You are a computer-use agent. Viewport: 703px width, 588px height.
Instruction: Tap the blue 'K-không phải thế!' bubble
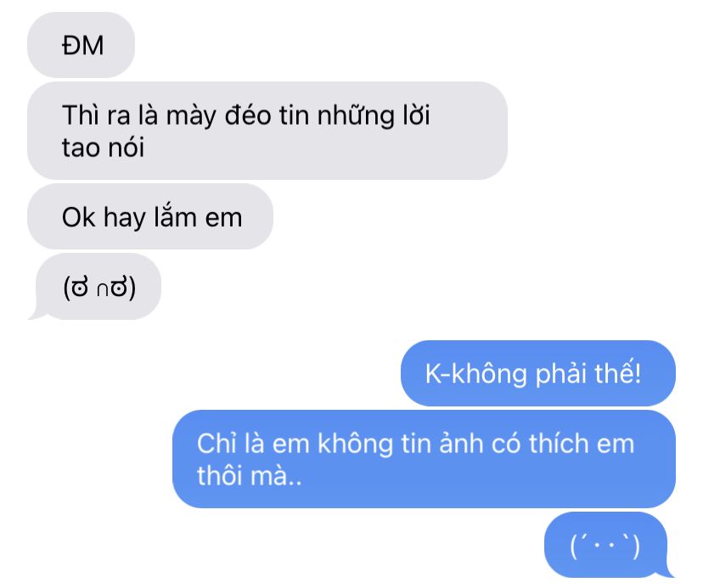click(538, 373)
